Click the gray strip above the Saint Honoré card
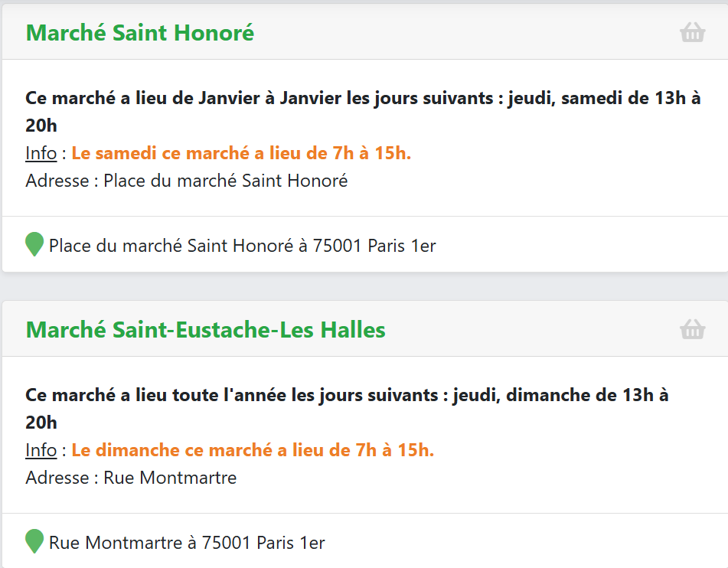This screenshot has width=728, height=568. coord(364,2)
